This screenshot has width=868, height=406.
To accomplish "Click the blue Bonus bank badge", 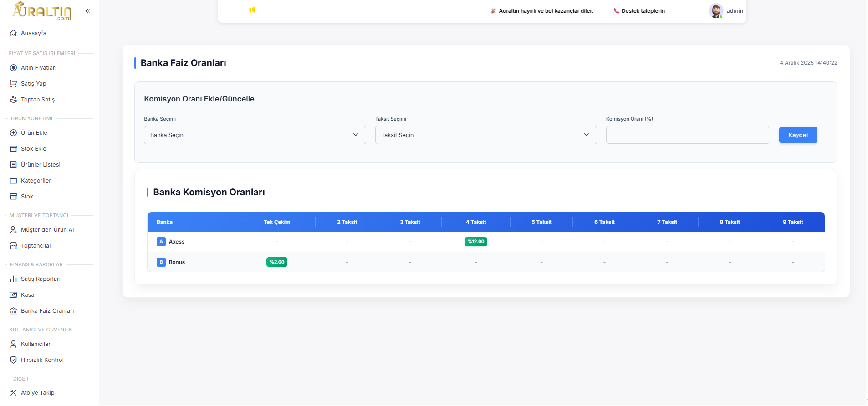I will point(161,262).
